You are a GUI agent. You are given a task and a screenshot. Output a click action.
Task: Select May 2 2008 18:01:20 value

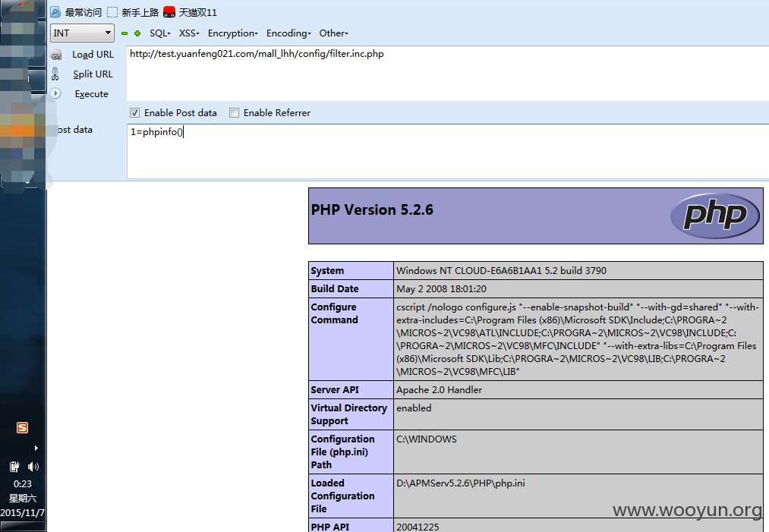[x=441, y=289]
